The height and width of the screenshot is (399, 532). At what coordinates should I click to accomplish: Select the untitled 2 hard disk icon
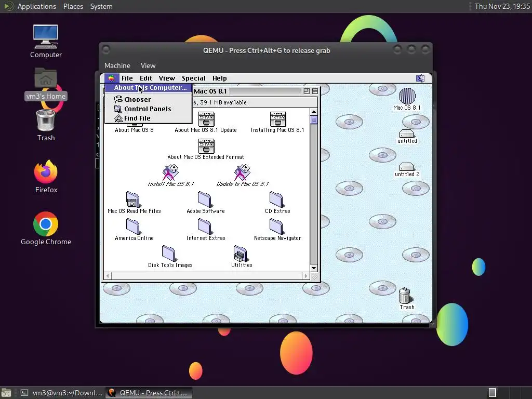point(407,170)
